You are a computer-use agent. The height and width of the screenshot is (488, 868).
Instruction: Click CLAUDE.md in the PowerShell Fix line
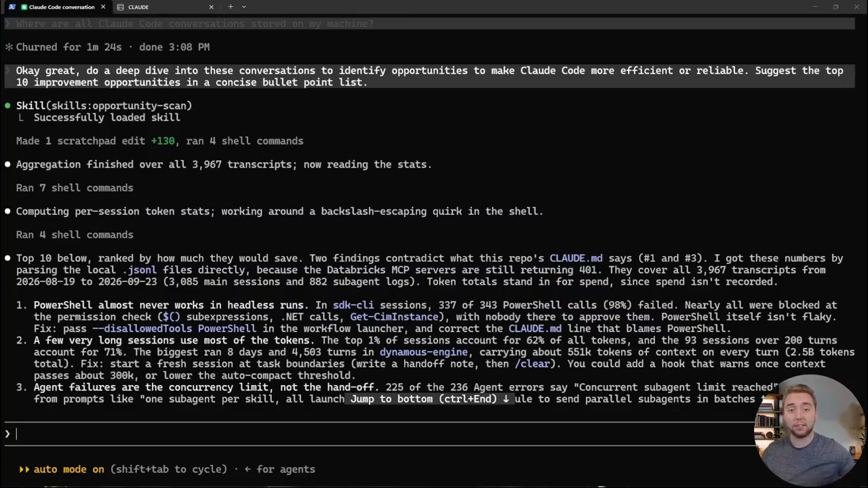click(x=535, y=329)
